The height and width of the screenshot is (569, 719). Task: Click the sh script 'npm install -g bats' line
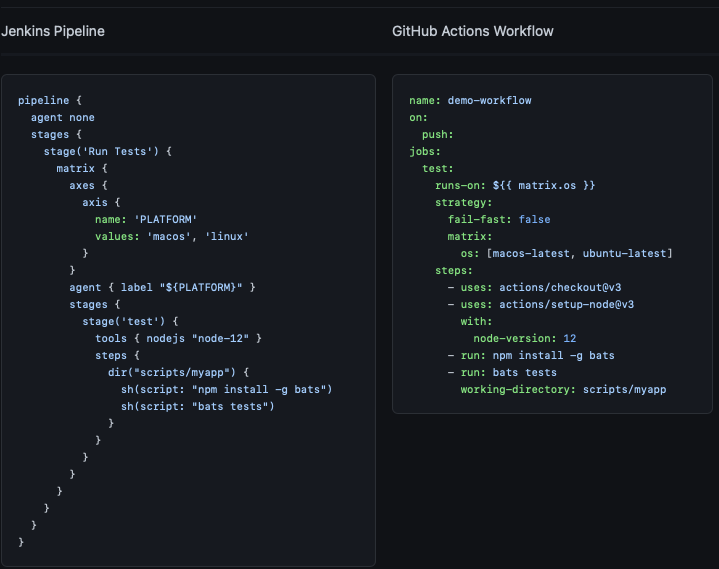coord(227,389)
